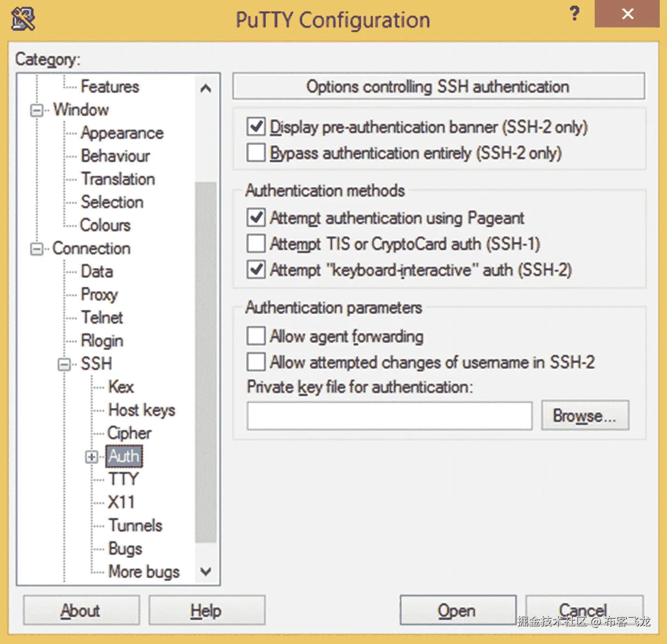Enable Allow agent forwarding
This screenshot has height=644, width=667.
point(256,336)
